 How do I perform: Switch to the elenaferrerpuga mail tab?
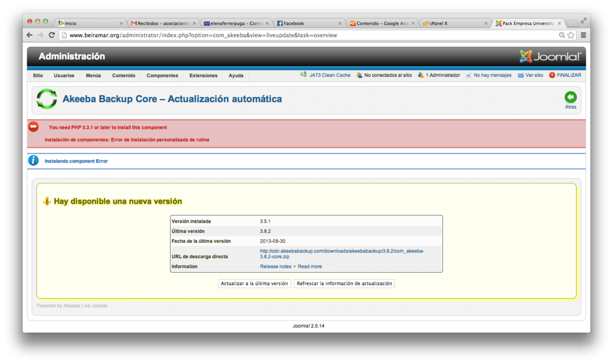pyautogui.click(x=236, y=23)
